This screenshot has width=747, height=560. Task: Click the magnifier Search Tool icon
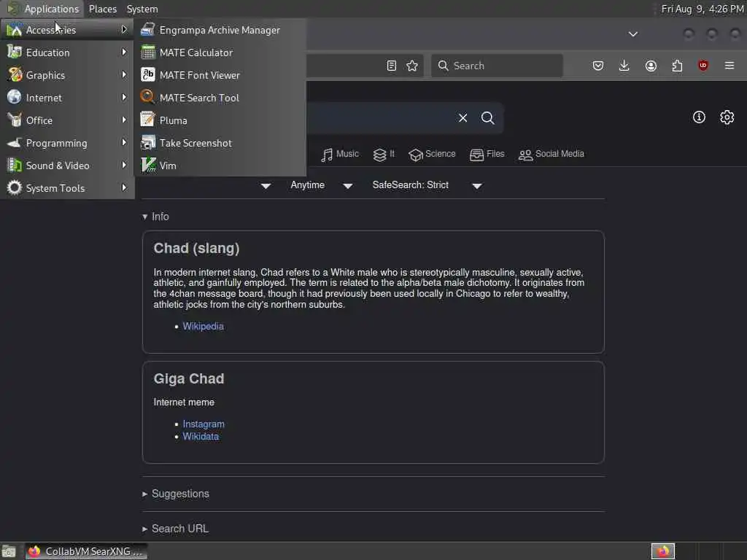point(147,97)
